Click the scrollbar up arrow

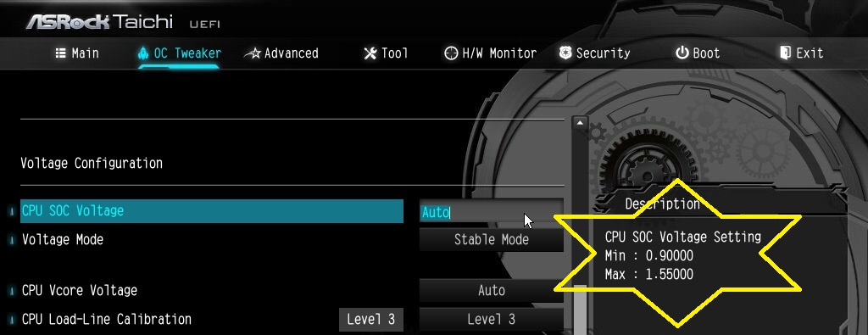click(580, 123)
